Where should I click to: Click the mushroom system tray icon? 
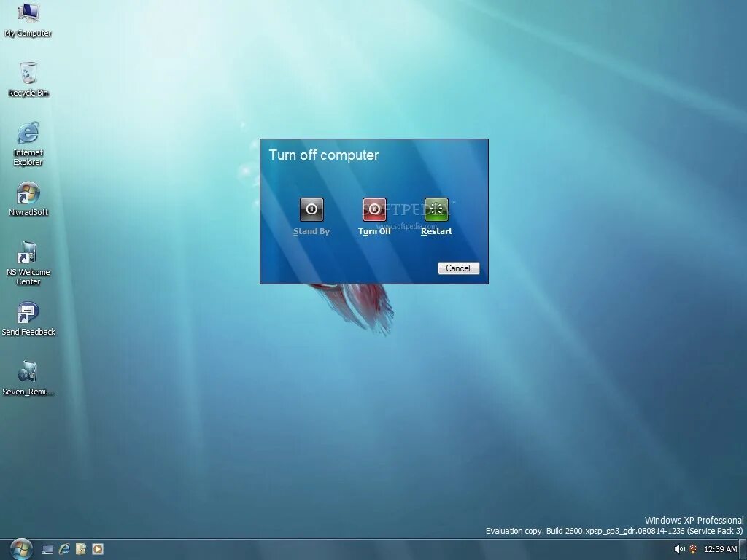(x=693, y=550)
